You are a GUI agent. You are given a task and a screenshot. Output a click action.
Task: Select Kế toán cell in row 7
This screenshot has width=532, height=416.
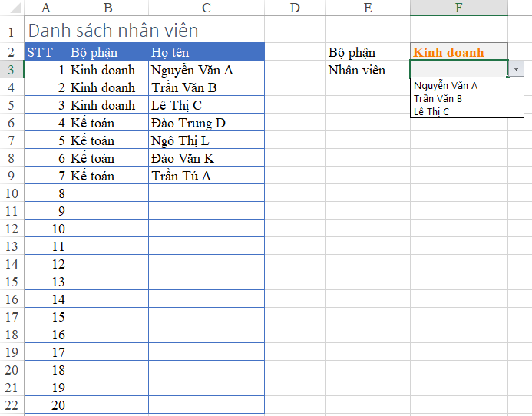108,140
